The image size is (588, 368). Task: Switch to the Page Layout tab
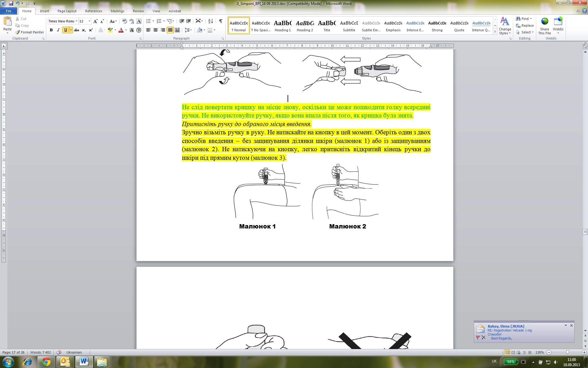67,11
